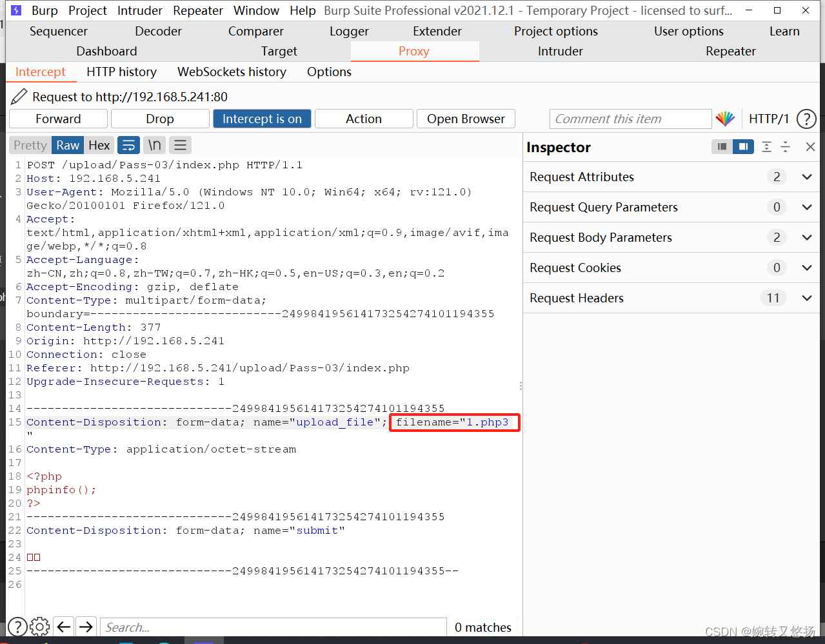Switch to Extender tab

[x=437, y=31]
